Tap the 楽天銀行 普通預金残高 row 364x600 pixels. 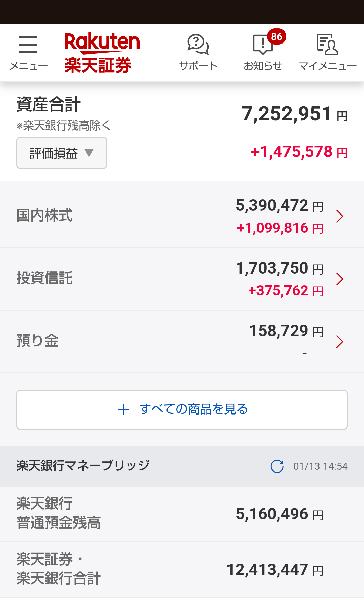(182, 514)
